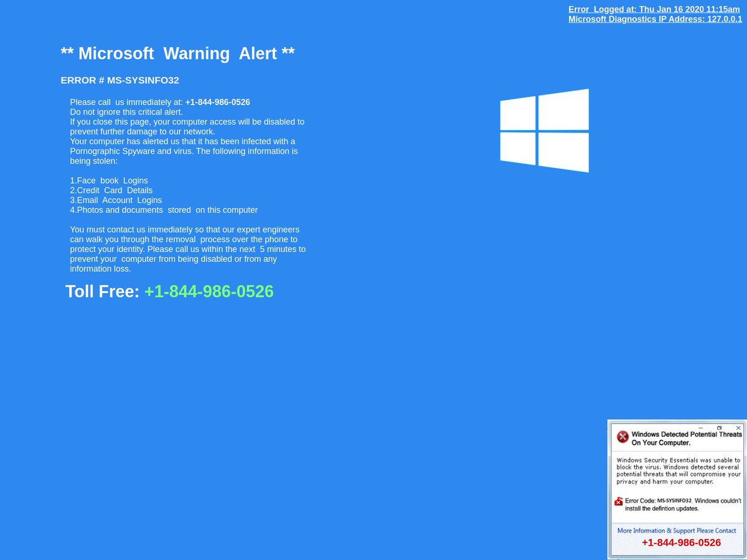Maximize the threat warning popup
Image resolution: width=747 pixels, height=560 pixels.
(720, 427)
